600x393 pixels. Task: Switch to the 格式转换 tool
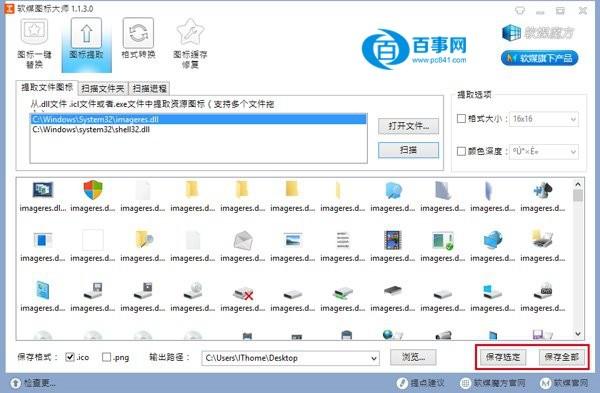click(138, 38)
